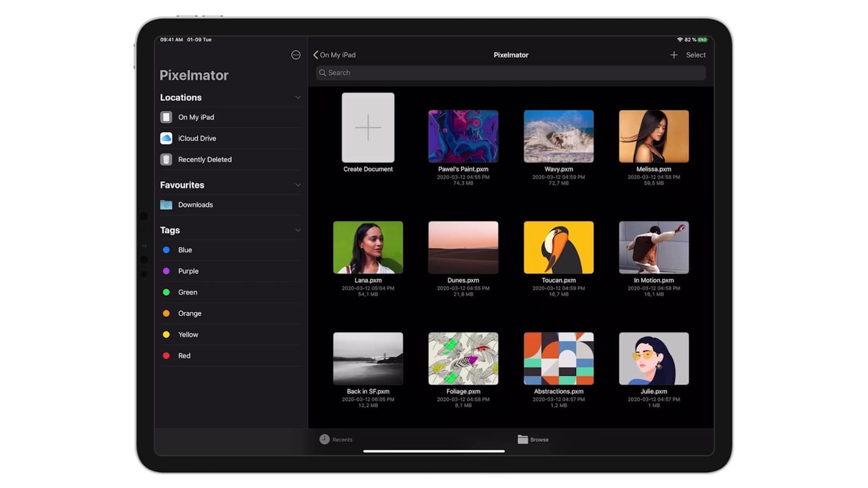Viewport: 868px width, 488px height.
Task: Filter files by the Green tag
Action: [188, 292]
